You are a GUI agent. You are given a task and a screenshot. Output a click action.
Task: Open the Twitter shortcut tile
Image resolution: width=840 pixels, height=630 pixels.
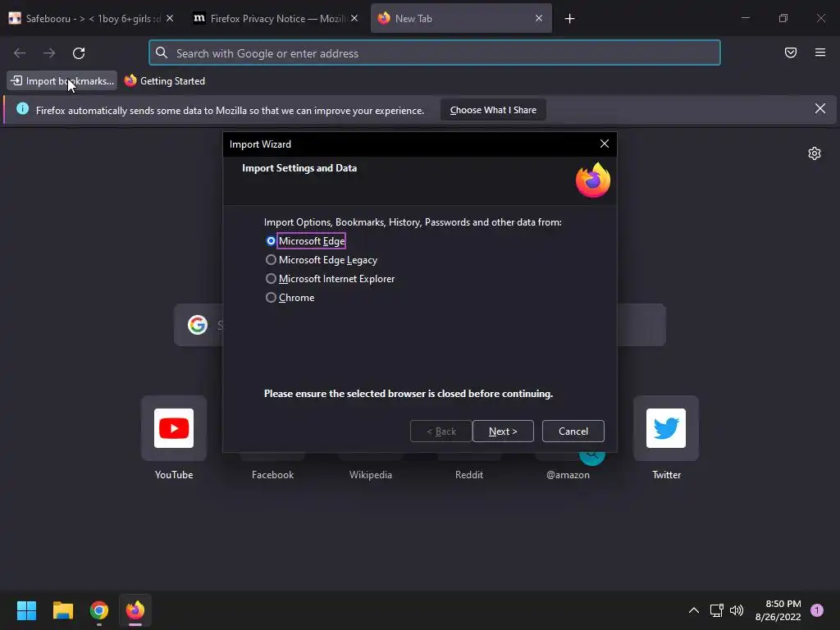pyautogui.click(x=666, y=428)
